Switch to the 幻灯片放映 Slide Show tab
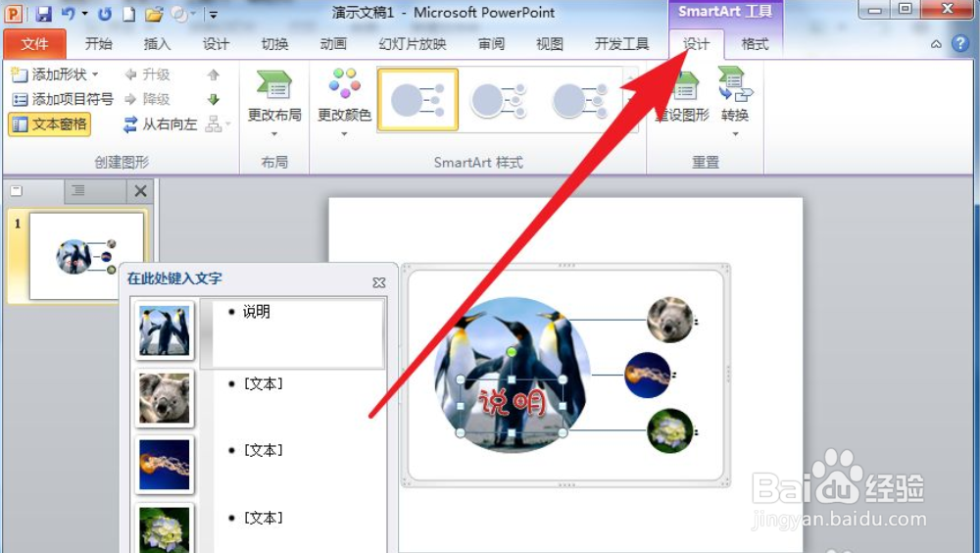The image size is (980, 553). [413, 44]
